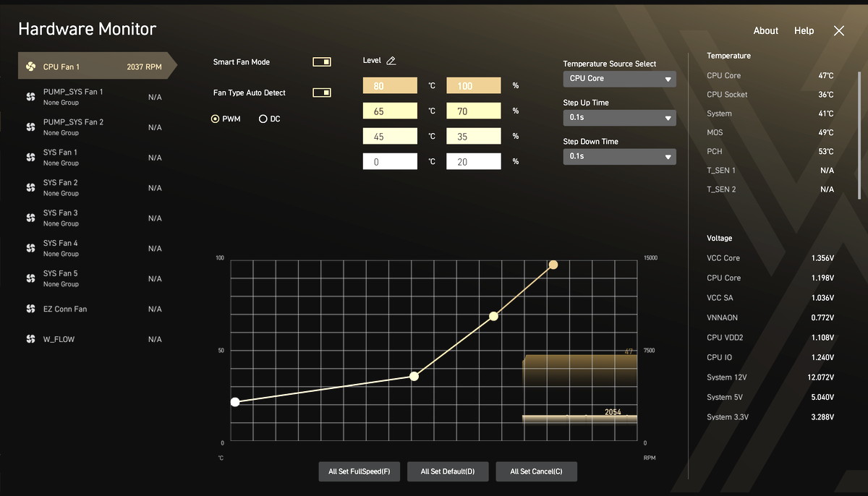Select the EZ Conn Fan label
Viewport: 868px width, 496px height.
pyautogui.click(x=65, y=309)
